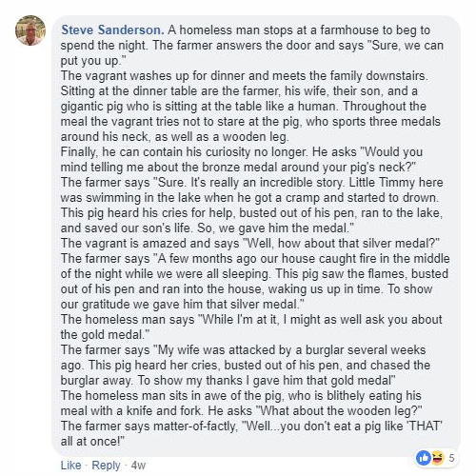The image size is (476, 476).
Task: View the 5 reactions count
Action: click(451, 458)
